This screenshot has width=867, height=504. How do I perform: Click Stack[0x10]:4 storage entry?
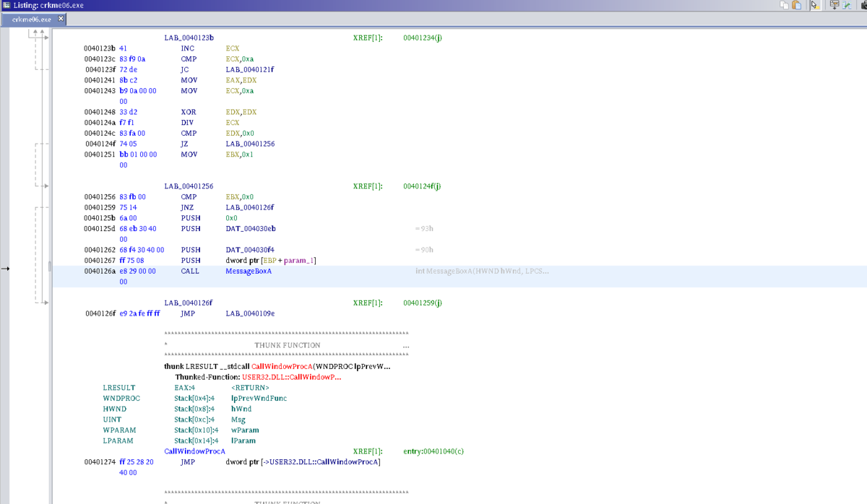pyautogui.click(x=196, y=430)
